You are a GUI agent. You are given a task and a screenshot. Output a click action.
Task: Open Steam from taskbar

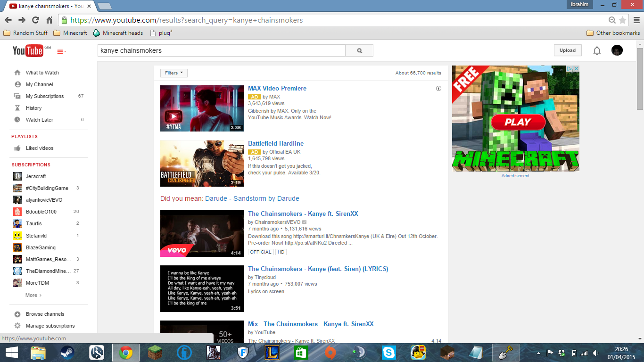[x=67, y=353]
